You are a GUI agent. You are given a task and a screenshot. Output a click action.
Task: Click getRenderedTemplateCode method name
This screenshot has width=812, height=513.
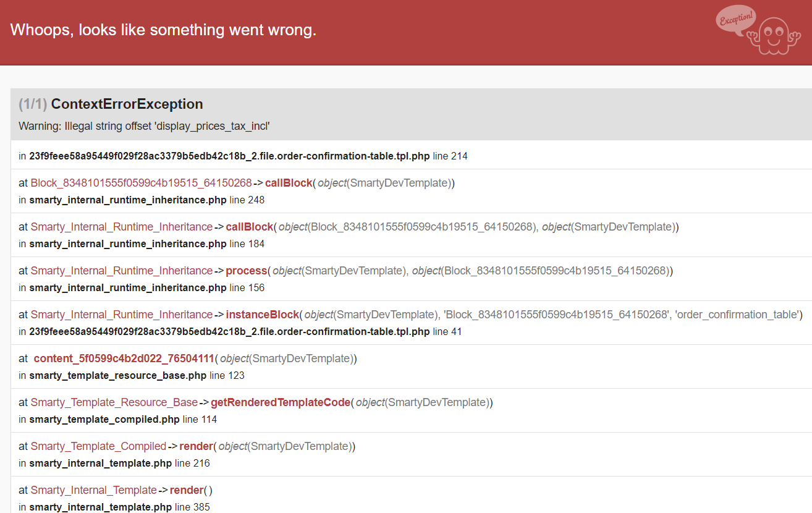click(x=281, y=402)
